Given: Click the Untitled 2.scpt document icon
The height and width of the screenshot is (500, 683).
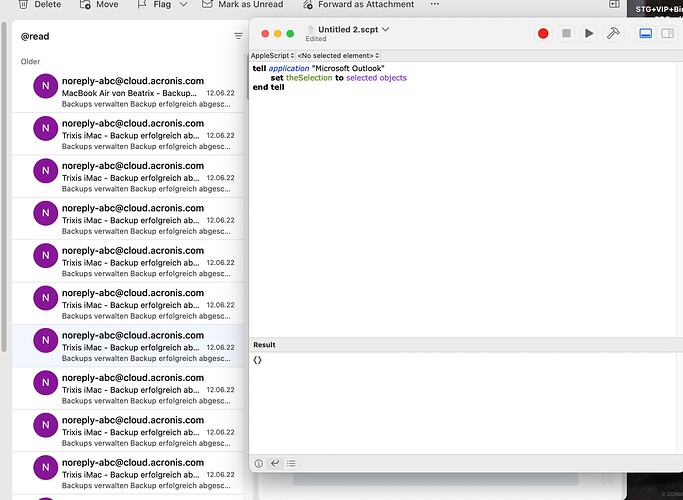Looking at the screenshot, I should [311, 30].
